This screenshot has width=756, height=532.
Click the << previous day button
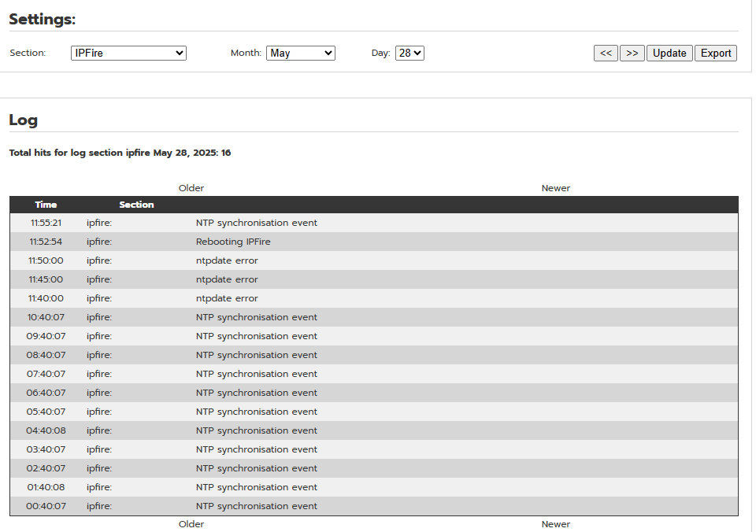pyautogui.click(x=606, y=53)
